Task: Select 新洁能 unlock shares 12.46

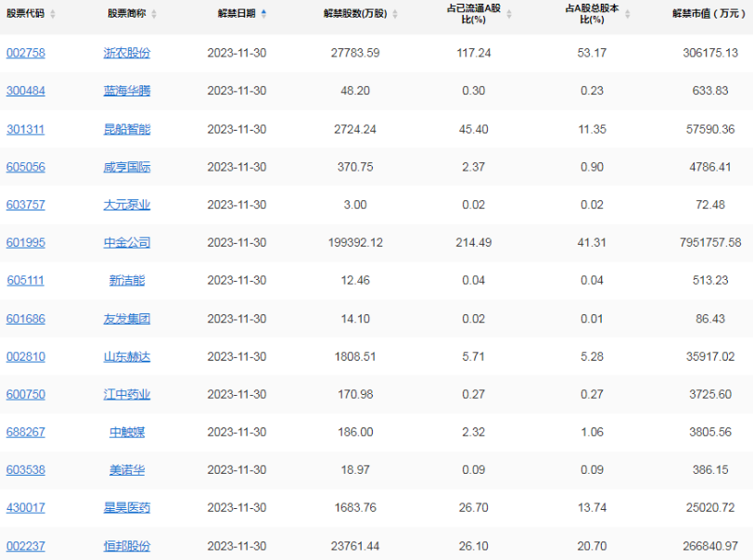Action: tap(355, 281)
